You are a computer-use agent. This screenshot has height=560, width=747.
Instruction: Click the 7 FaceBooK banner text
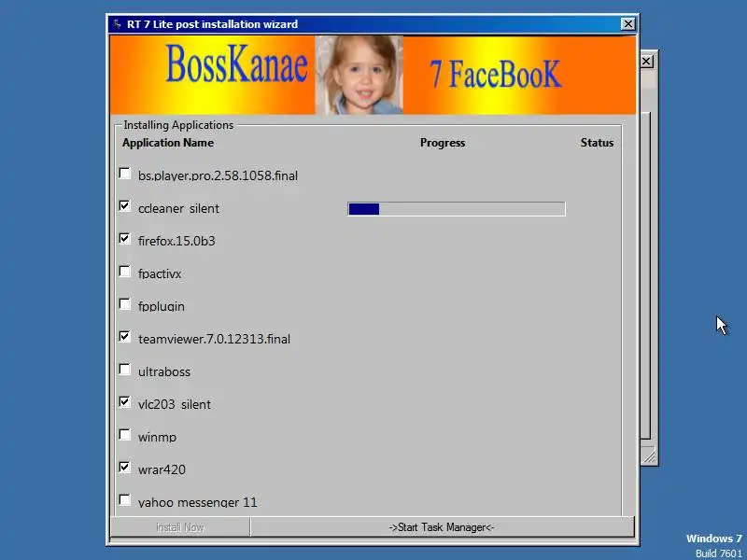pos(496,75)
